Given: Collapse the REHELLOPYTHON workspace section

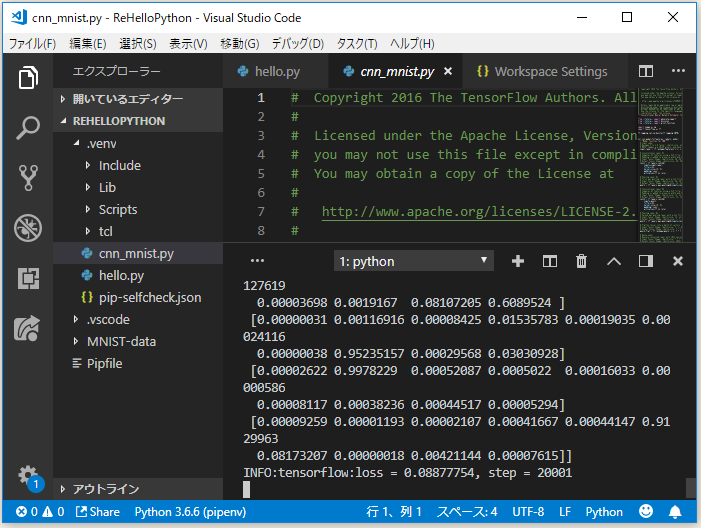Looking at the screenshot, I should 138,121.
